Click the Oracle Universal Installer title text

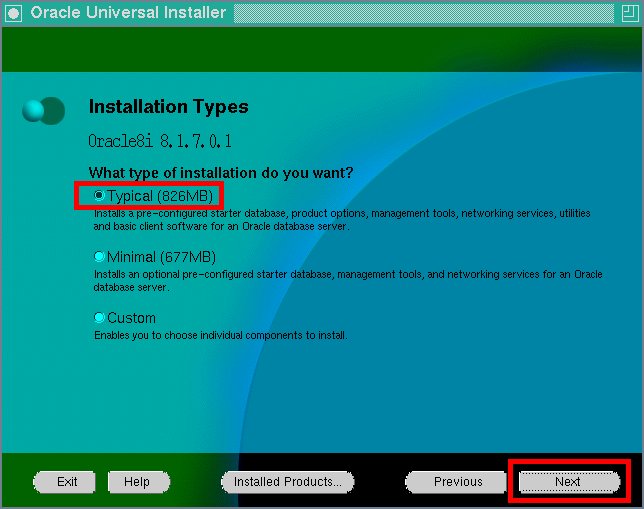tap(128, 12)
